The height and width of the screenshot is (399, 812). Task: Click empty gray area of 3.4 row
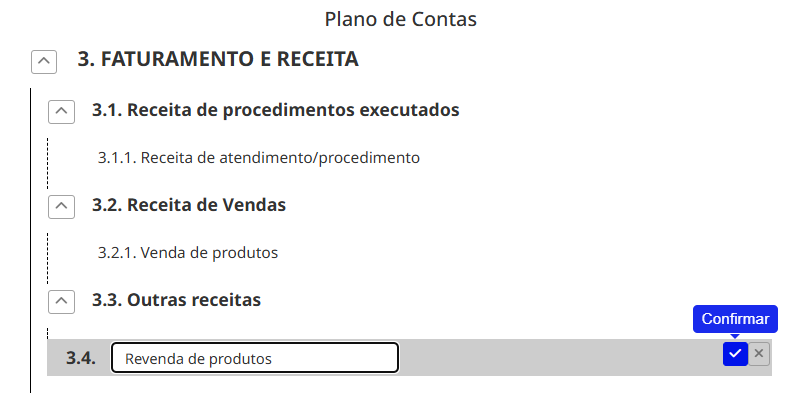tap(559, 358)
